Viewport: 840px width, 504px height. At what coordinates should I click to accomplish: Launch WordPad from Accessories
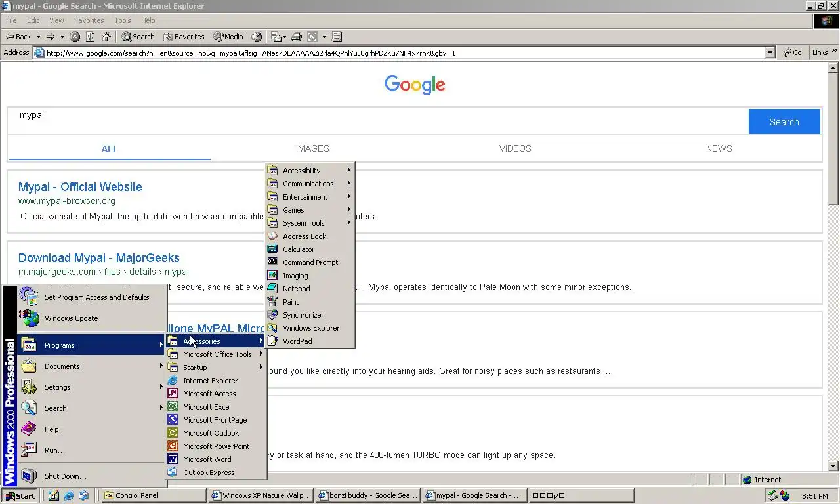click(x=310, y=341)
